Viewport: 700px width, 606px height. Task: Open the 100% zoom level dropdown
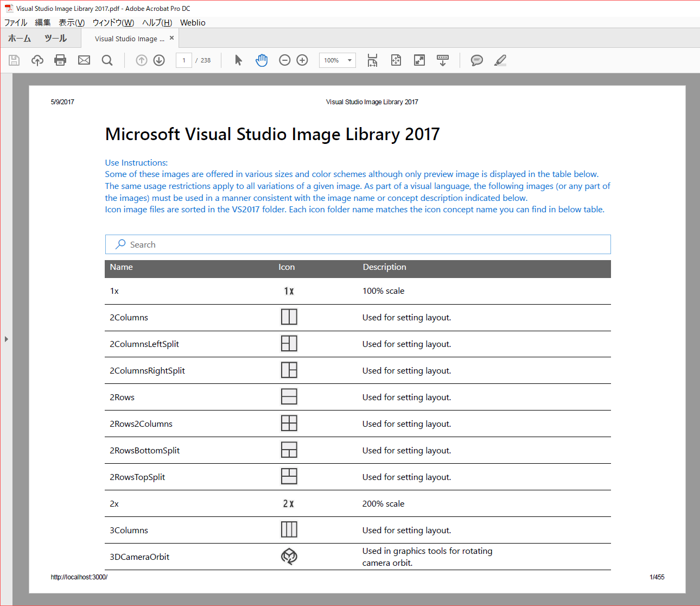coord(349,60)
